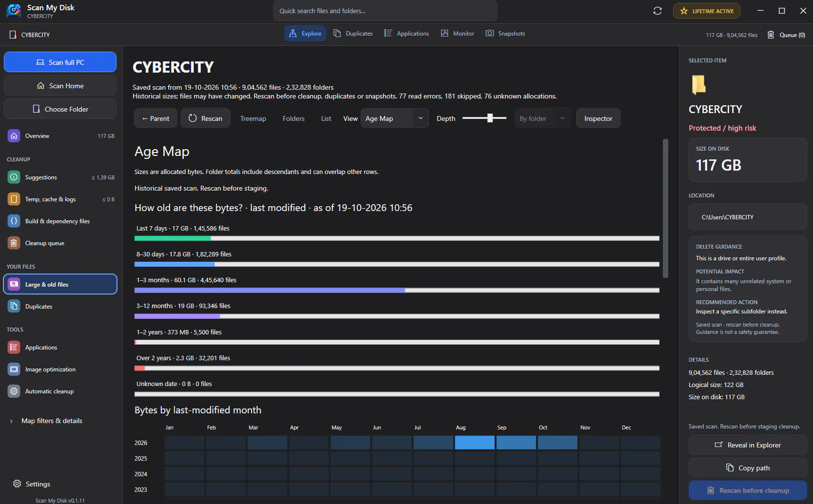Switch to the Snapshots tab
The height and width of the screenshot is (504, 813).
pyautogui.click(x=505, y=34)
